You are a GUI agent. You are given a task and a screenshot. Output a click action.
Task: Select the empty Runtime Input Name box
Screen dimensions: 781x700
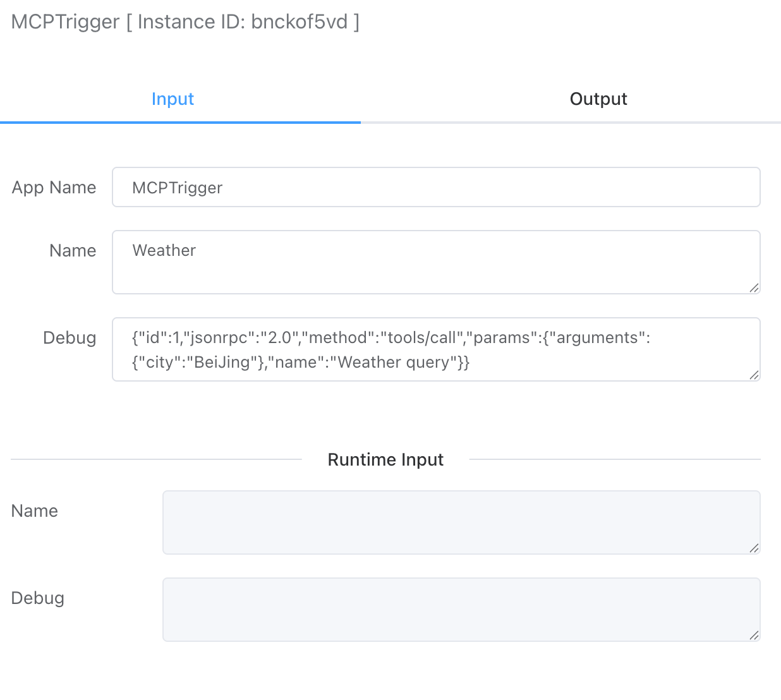point(461,522)
